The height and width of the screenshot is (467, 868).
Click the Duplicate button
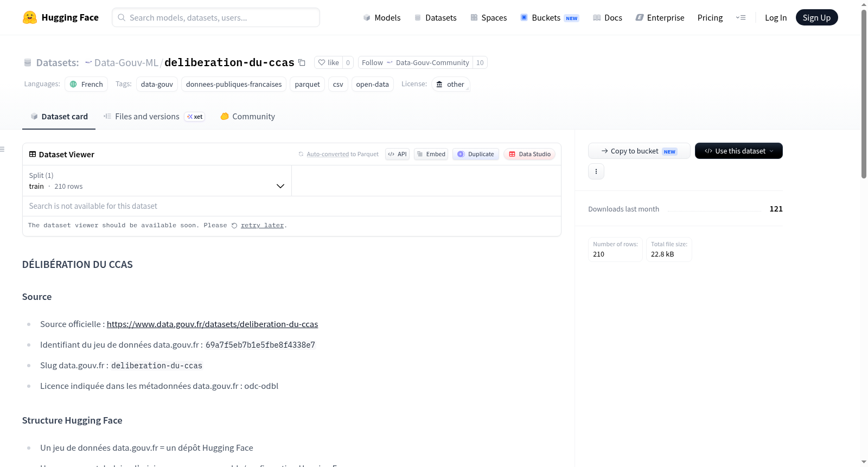pyautogui.click(x=476, y=154)
